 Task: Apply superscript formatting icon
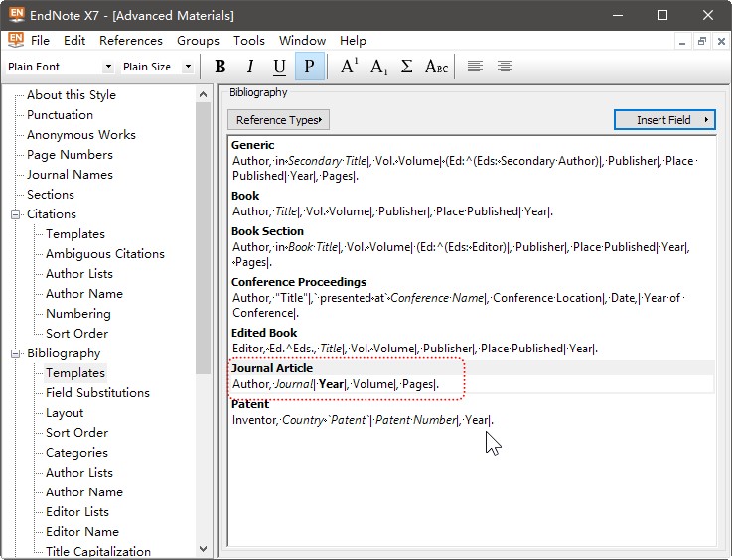point(349,67)
